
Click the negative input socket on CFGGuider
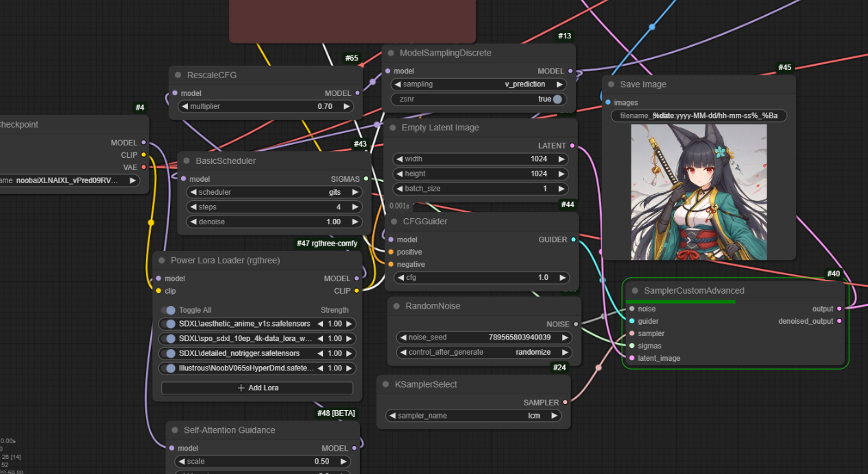[x=391, y=264]
